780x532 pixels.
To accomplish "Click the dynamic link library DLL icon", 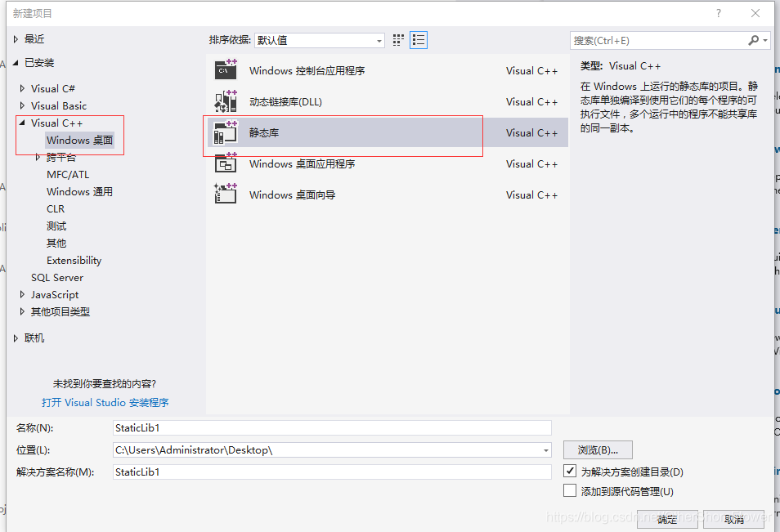I will click(x=226, y=101).
